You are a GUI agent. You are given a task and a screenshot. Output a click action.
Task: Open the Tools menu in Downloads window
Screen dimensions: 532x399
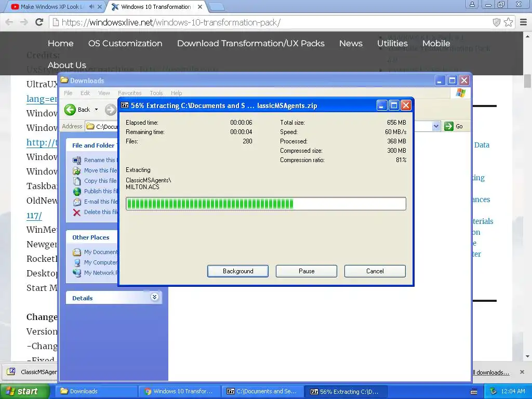pos(156,93)
